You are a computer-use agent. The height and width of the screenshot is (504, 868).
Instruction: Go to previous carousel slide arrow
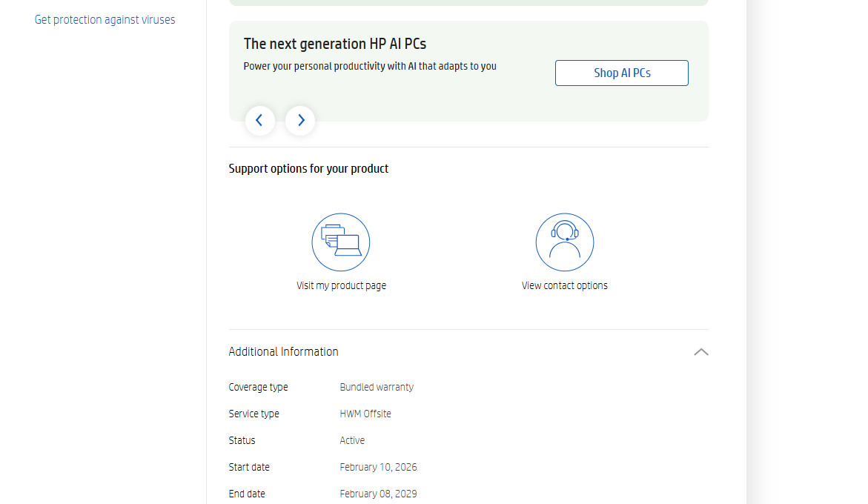click(x=260, y=121)
